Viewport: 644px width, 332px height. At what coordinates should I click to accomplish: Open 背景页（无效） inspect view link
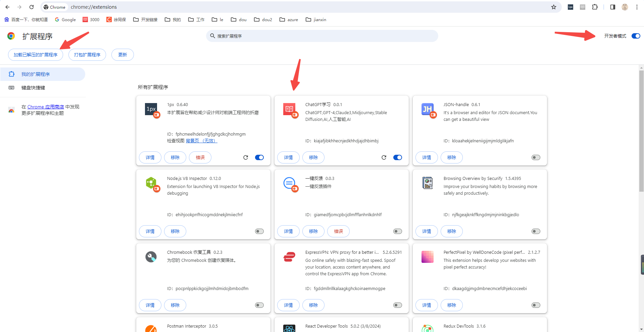201,141
